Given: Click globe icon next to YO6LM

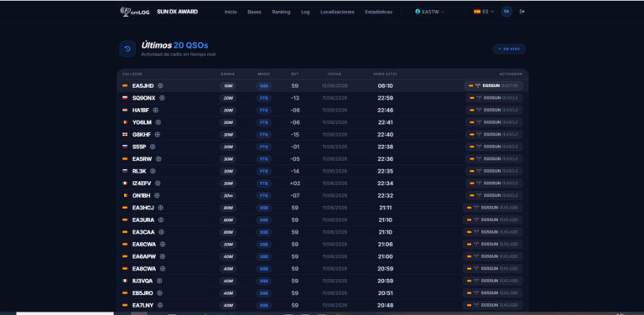Looking at the screenshot, I should point(158,122).
